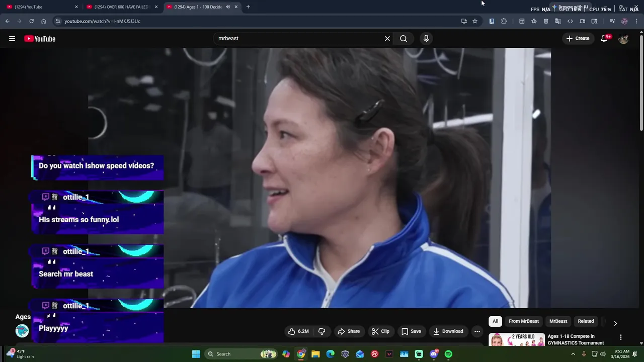Open the browser three-dot menu
This screenshot has width=644, height=362.
[x=637, y=21]
